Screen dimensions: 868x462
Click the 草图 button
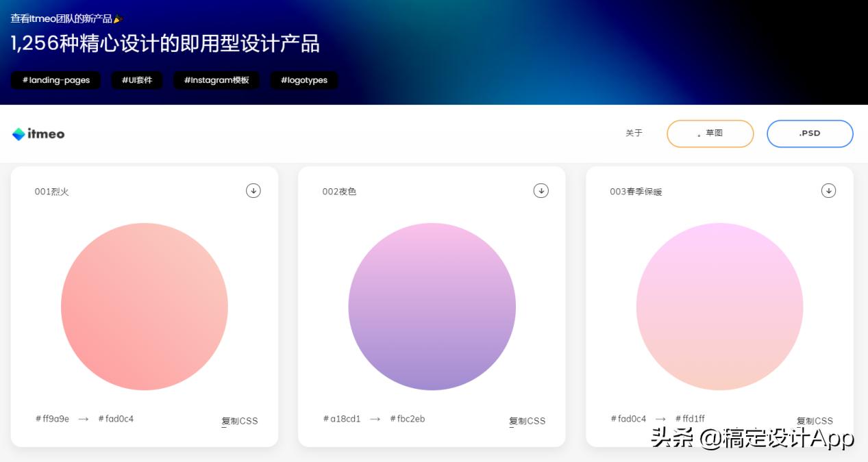coord(710,133)
